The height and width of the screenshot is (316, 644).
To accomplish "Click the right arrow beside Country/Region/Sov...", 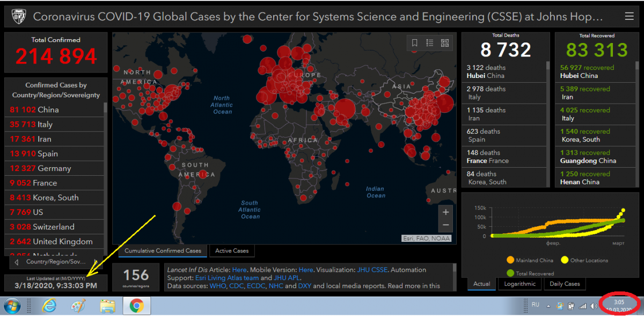I will click(95, 262).
